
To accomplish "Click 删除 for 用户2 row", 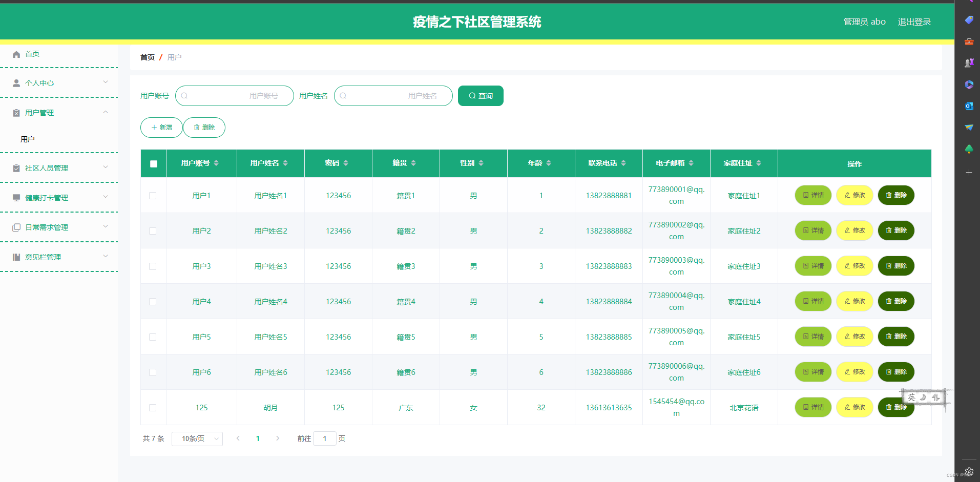I will pos(896,230).
